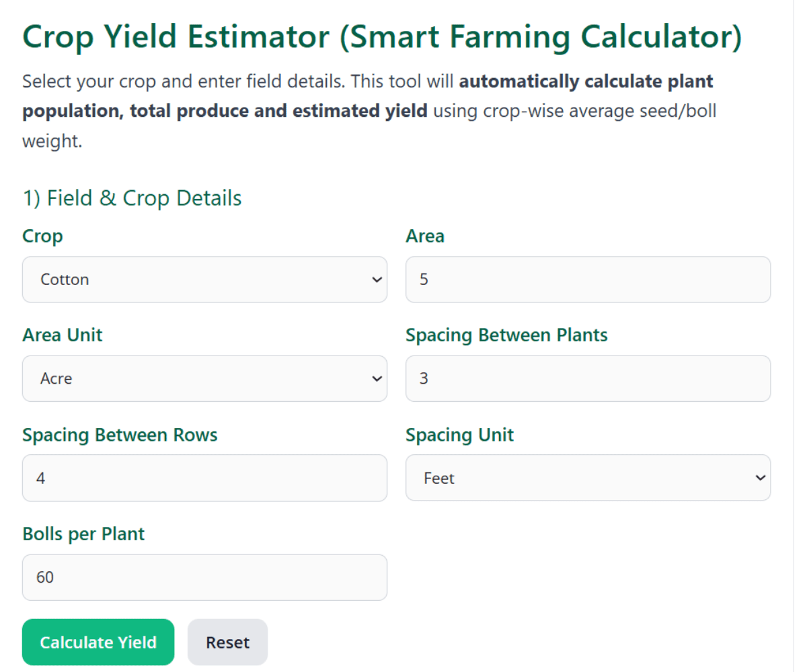Click the bold 'automatically calculate plant' text
807x672 pixels.
[x=586, y=82]
